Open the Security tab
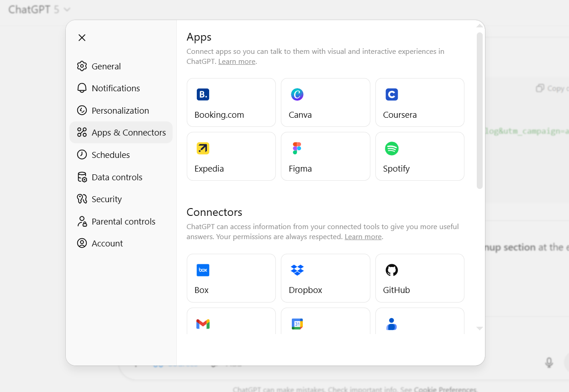 coord(121,199)
